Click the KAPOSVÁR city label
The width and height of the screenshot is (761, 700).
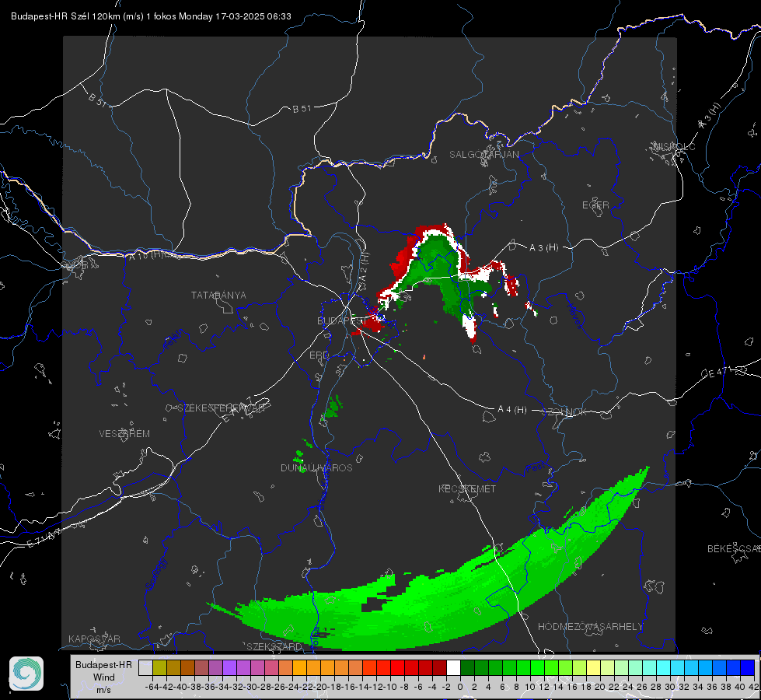point(94,639)
